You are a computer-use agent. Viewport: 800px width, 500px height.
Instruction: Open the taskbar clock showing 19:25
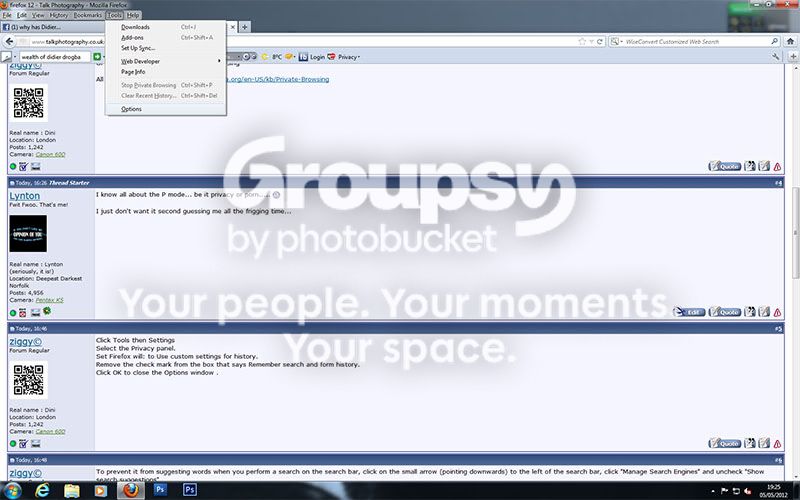point(773,491)
